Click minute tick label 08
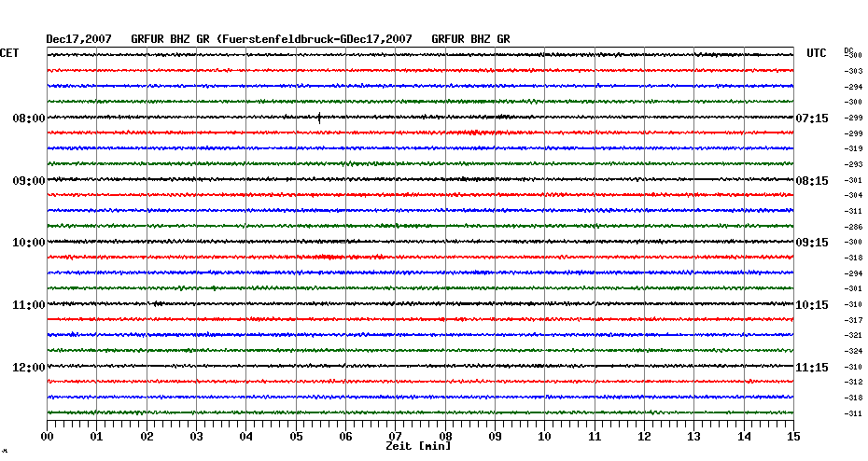The image size is (868, 461). click(445, 437)
